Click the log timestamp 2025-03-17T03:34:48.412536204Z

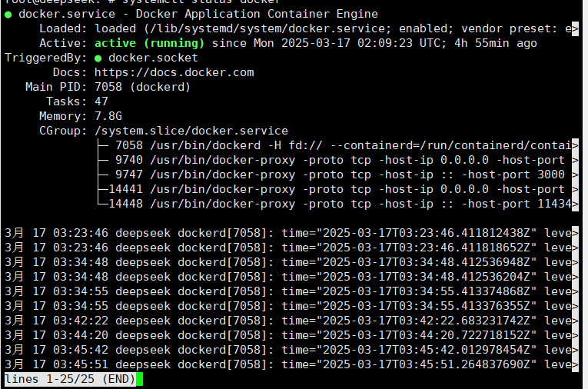point(427,278)
